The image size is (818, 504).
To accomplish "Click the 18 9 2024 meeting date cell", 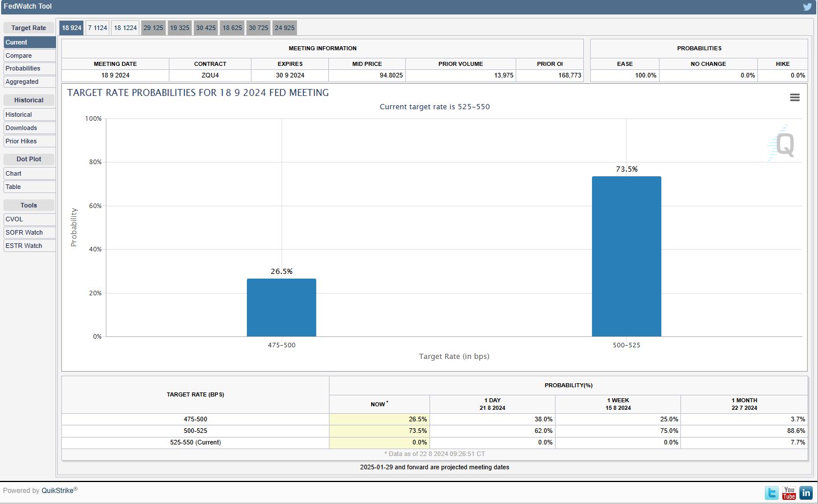I will tap(115, 75).
